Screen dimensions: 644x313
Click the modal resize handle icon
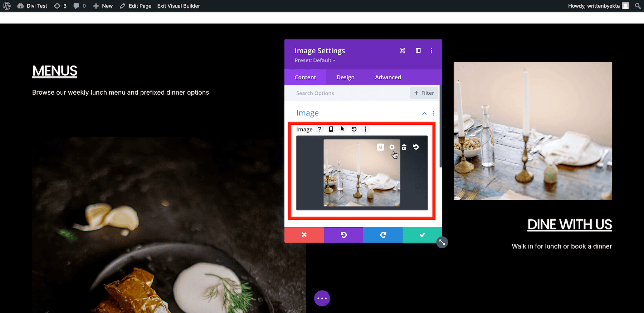442,242
